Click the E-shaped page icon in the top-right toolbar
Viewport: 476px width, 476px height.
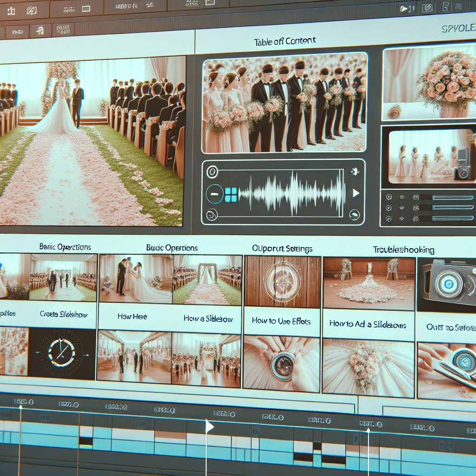click(446, 7)
